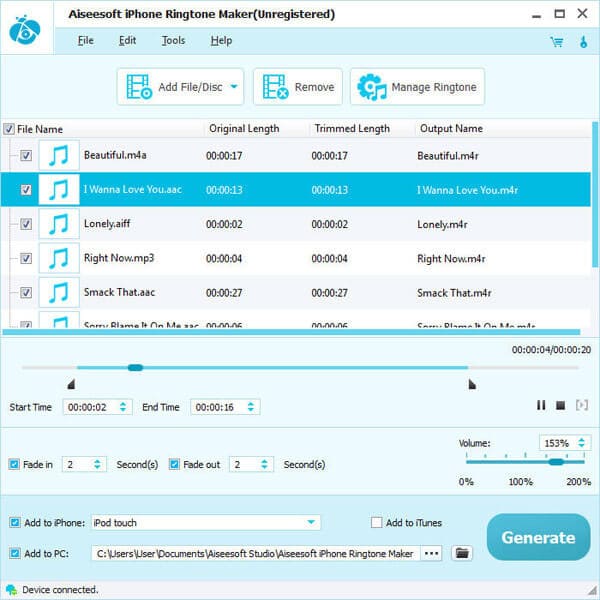Screen dimensions: 600x600
Task: Enable the Add to iTunes checkbox
Action: point(376,522)
